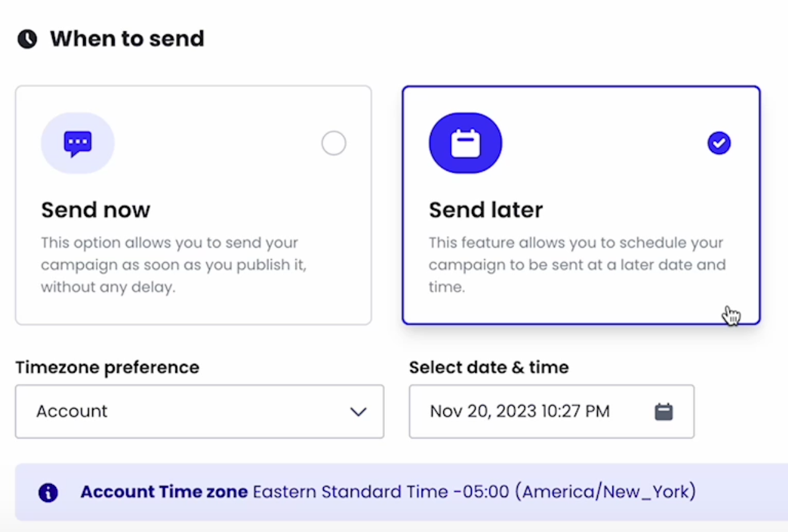This screenshot has width=788, height=532.
Task: Click the Account Time zone bold label
Action: pos(164,492)
